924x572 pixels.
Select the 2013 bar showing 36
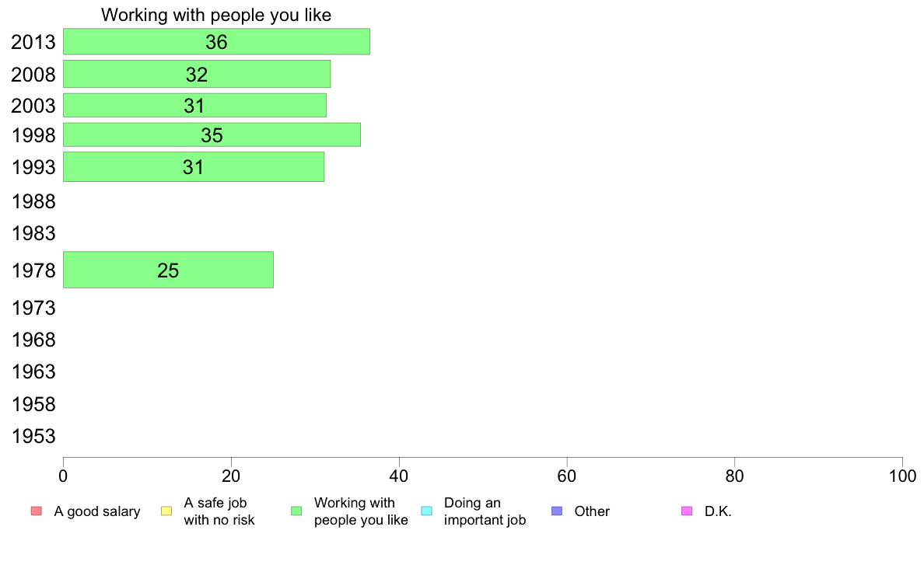[x=216, y=41]
